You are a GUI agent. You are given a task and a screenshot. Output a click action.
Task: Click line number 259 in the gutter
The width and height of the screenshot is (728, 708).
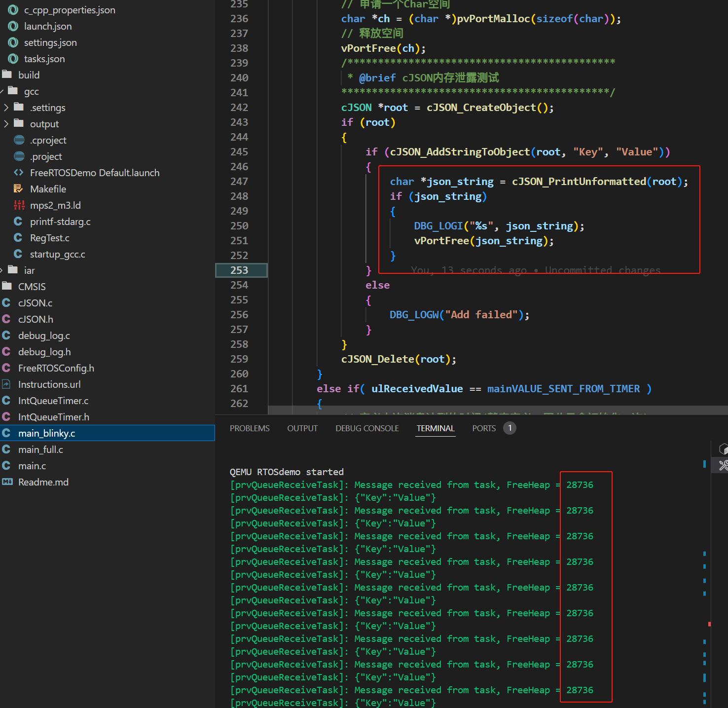point(239,359)
